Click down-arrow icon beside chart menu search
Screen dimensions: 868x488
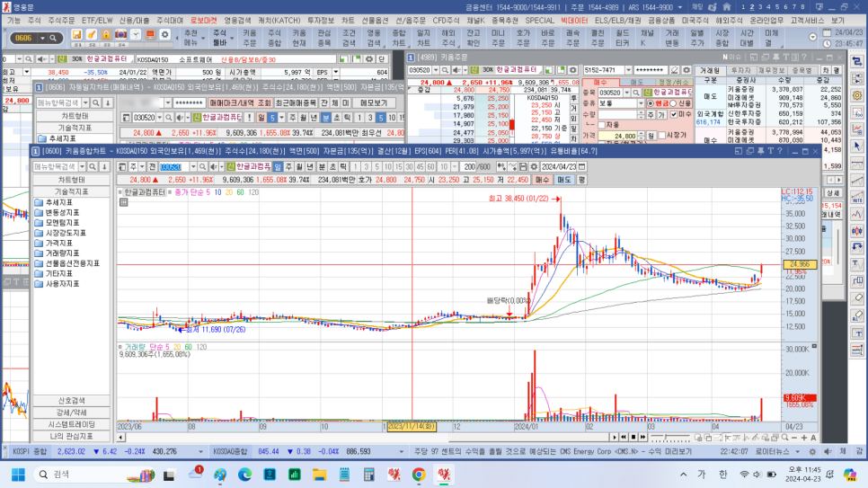(x=104, y=167)
